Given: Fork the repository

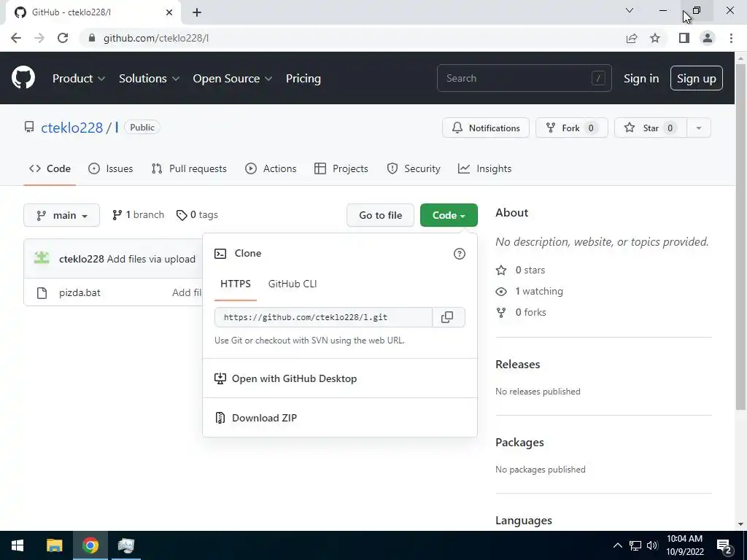Looking at the screenshot, I should pos(572,128).
